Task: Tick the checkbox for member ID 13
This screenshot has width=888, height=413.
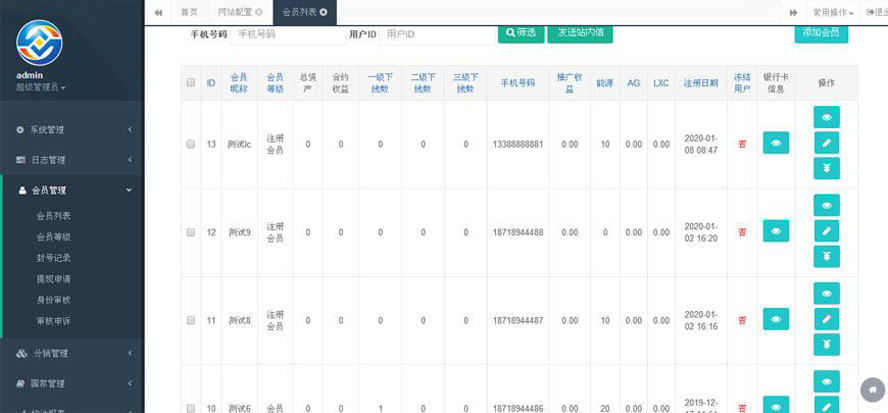Action: click(x=190, y=144)
